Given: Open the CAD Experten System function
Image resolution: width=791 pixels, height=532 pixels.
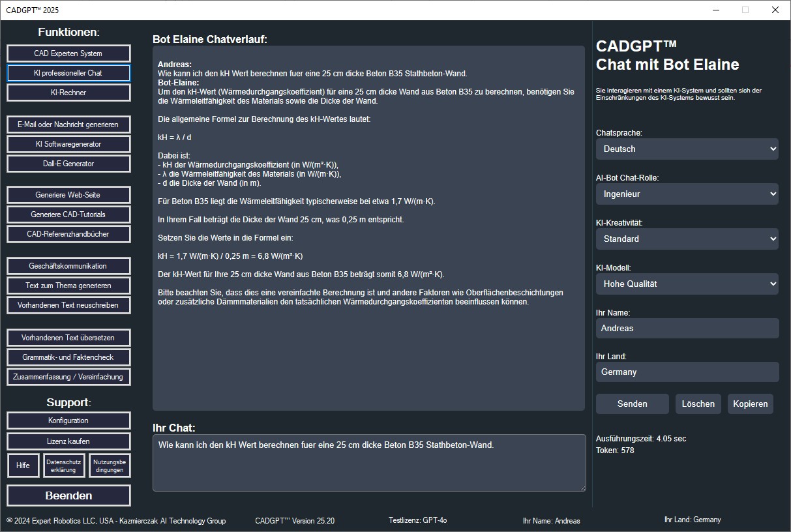Looking at the screenshot, I should 68,53.
